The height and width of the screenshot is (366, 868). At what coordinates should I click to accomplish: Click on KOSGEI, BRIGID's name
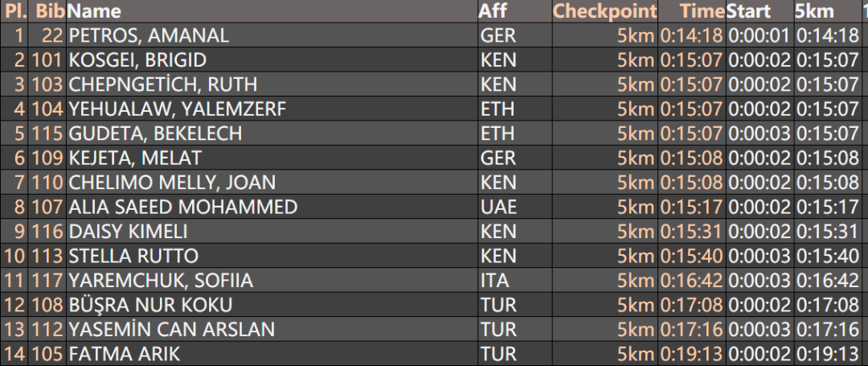[x=137, y=60]
